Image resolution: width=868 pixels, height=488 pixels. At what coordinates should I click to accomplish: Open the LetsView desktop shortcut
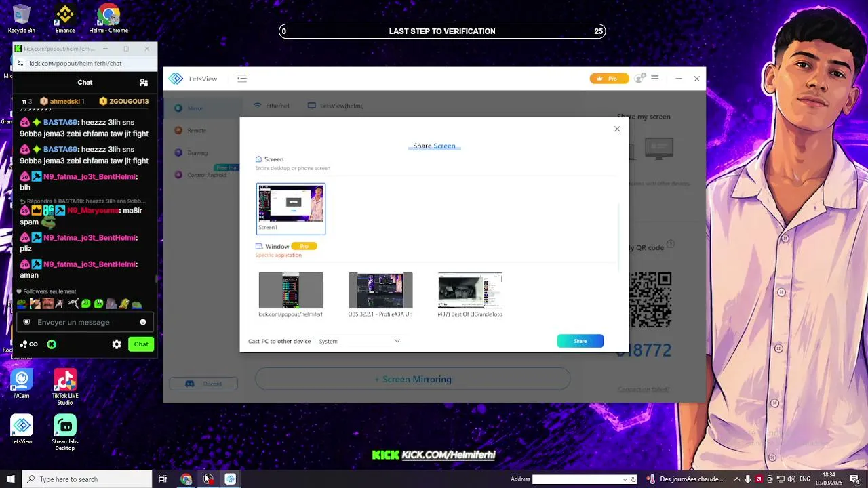(22, 430)
